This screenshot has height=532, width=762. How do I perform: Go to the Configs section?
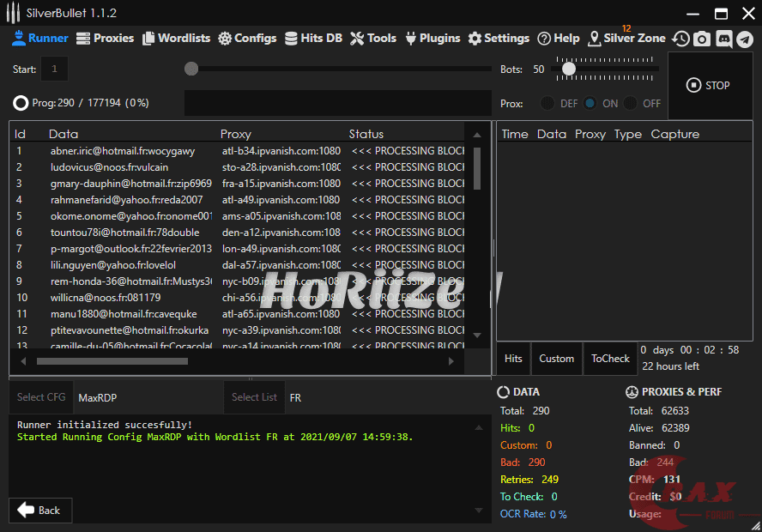(x=247, y=39)
